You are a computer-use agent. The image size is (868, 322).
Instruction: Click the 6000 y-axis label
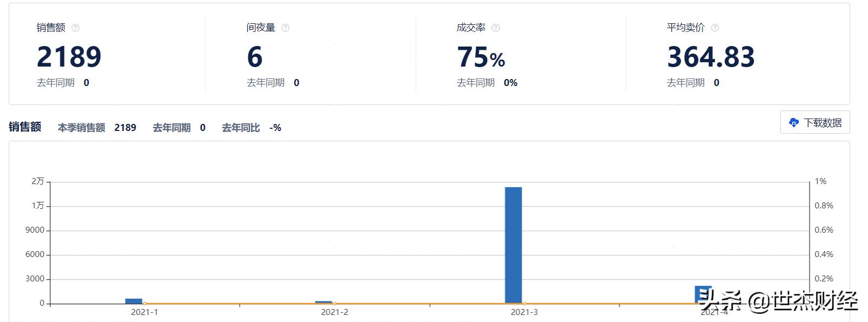35,254
